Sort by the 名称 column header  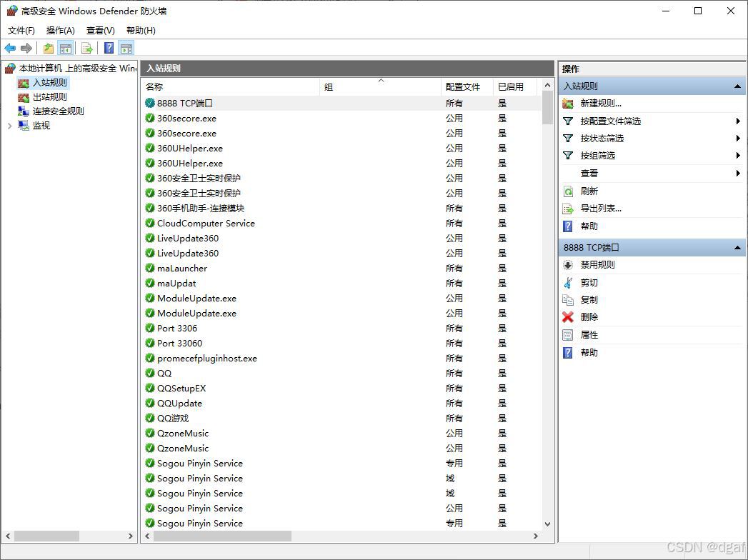point(231,87)
